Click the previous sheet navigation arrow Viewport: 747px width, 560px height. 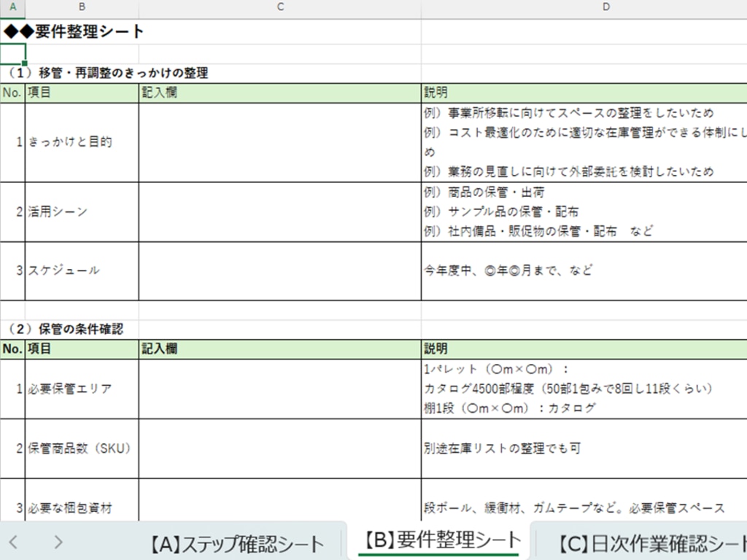[14, 542]
